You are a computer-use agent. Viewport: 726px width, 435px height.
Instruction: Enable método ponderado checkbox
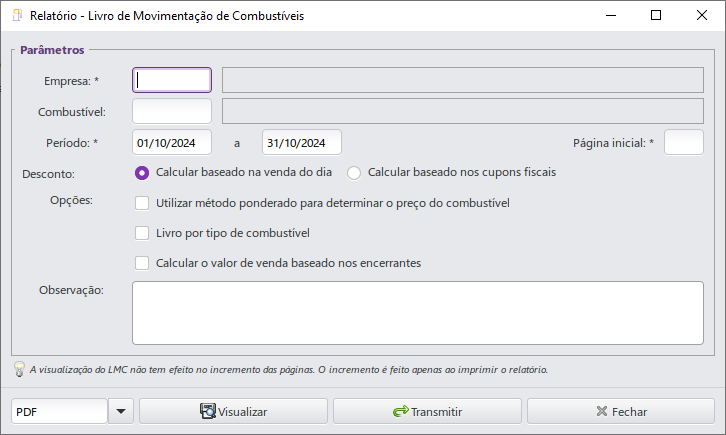(142, 203)
